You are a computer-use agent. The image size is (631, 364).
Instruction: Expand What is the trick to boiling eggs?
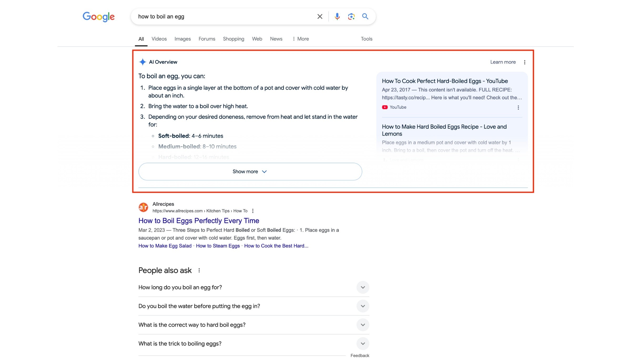coord(254,344)
